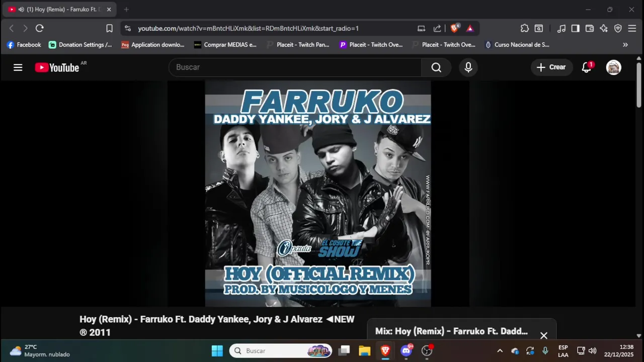Open the YouTube account avatar menu

coord(613,67)
